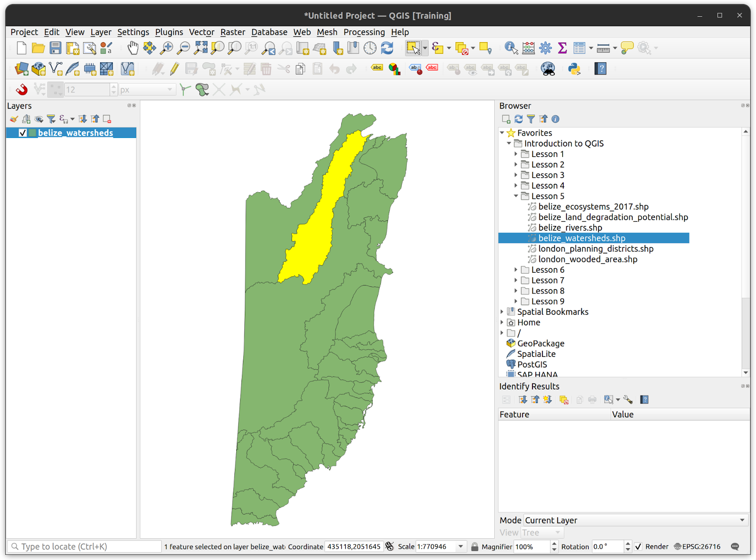The width and height of the screenshot is (756, 560).
Task: Enable snapping with the magnet icon
Action: click(21, 90)
